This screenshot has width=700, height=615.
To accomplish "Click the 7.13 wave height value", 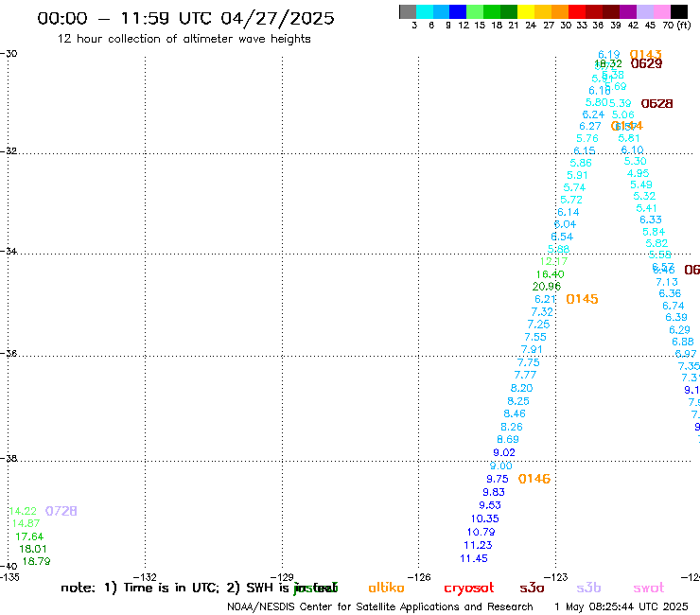I will coord(667,282).
